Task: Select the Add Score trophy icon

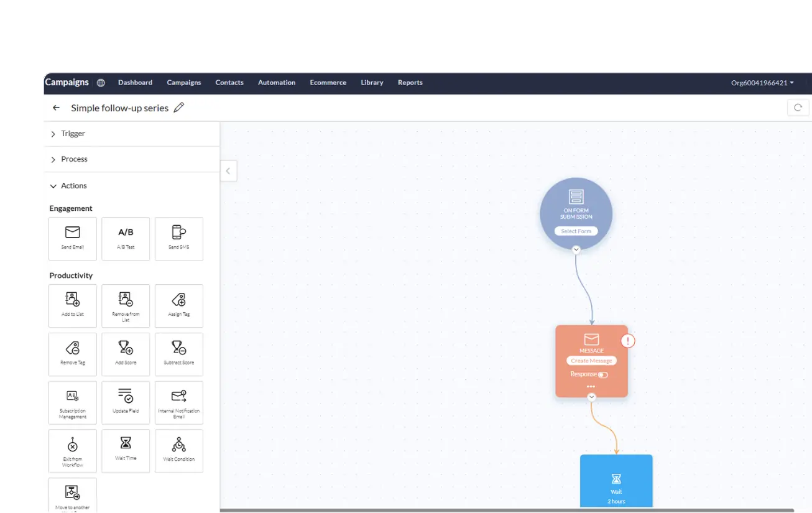Action: (126, 348)
